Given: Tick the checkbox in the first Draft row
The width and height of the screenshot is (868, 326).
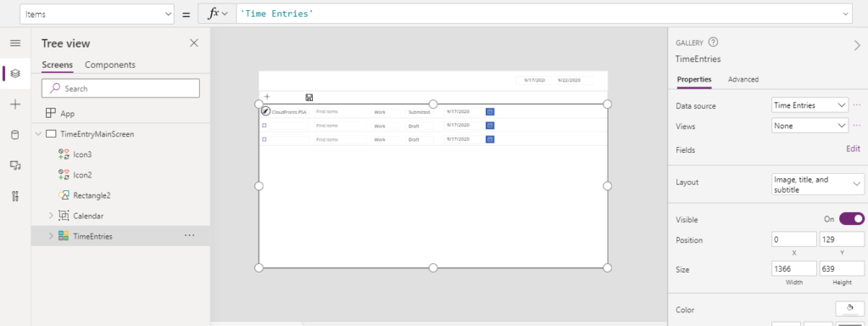Looking at the screenshot, I should 264,126.
